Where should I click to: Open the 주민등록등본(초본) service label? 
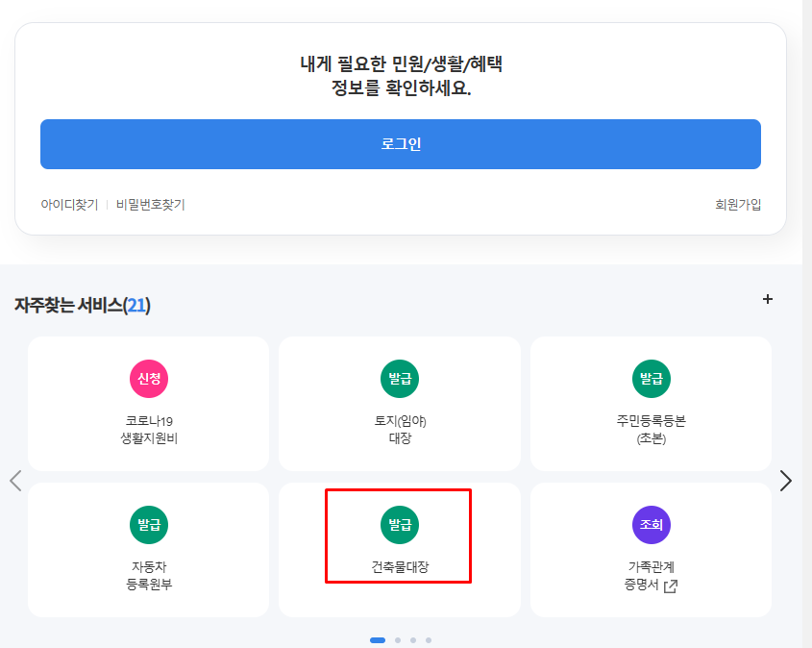click(x=651, y=430)
